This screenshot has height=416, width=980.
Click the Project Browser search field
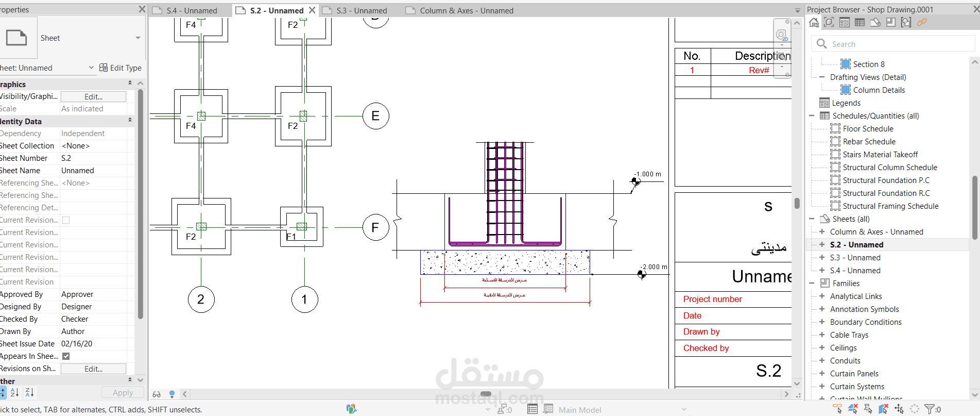[x=893, y=44]
